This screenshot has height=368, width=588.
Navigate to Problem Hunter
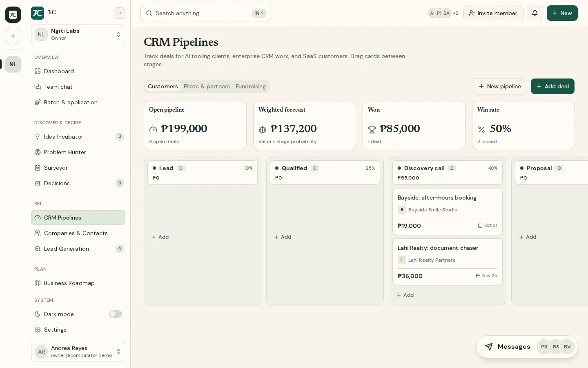click(78, 152)
